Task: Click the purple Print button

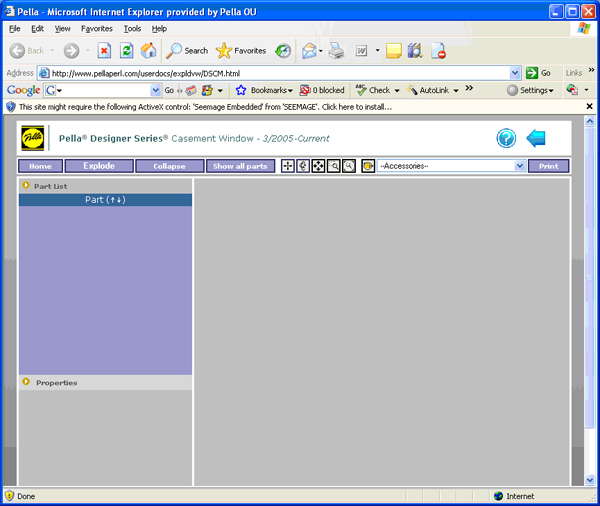Action: [x=548, y=166]
